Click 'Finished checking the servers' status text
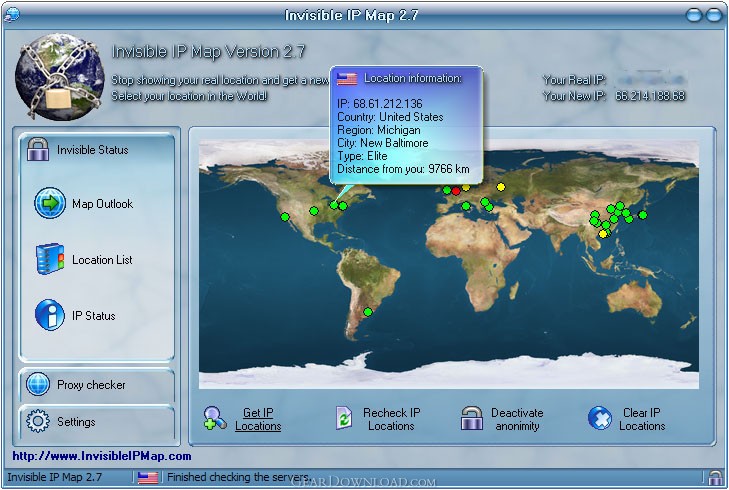 click(x=239, y=477)
